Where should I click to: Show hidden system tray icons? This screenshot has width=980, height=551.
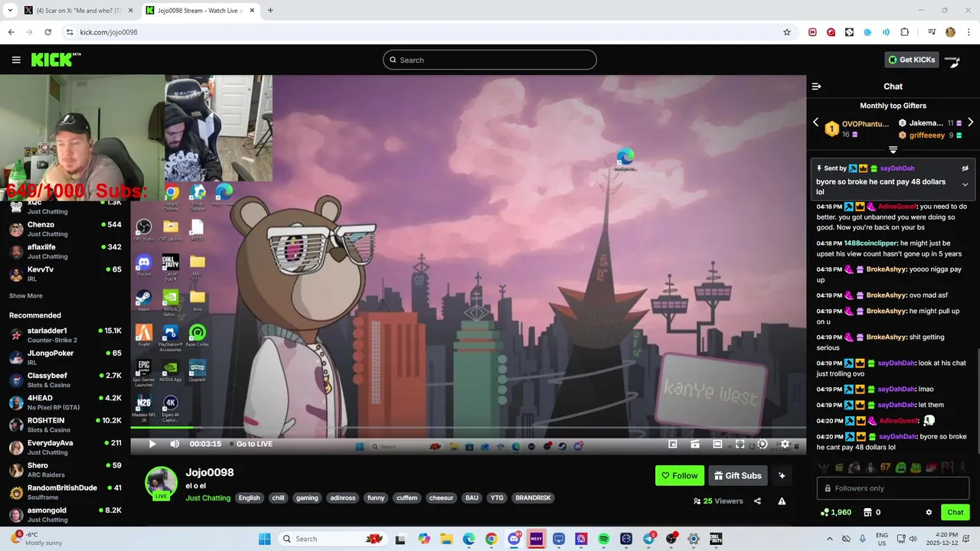click(829, 539)
